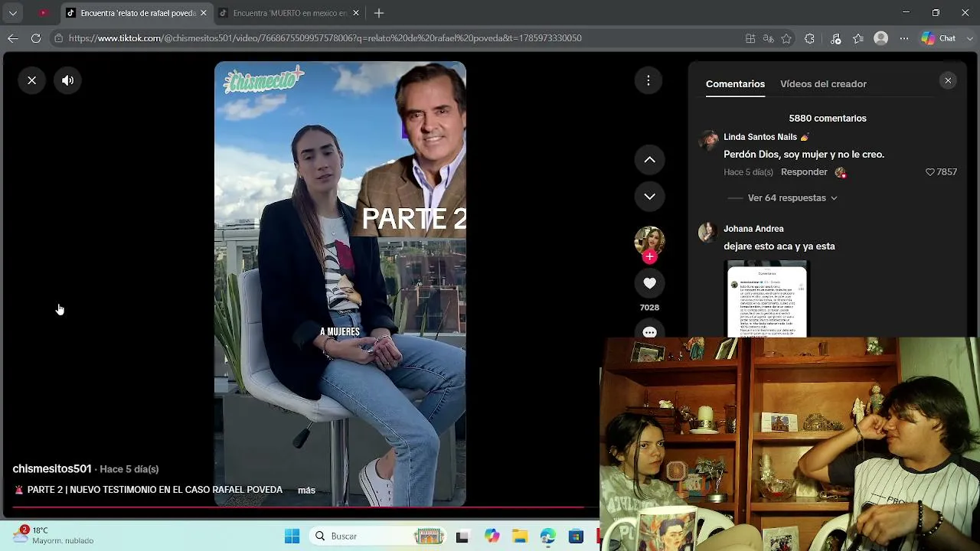View site information icon in address bar
This screenshot has width=980, height=551.
point(58,38)
